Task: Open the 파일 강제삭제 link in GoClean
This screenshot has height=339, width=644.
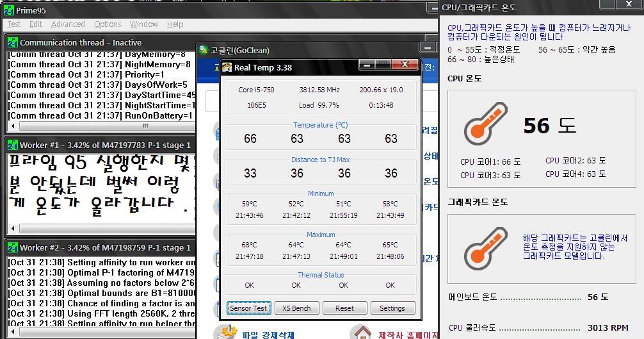Action: click(268, 335)
